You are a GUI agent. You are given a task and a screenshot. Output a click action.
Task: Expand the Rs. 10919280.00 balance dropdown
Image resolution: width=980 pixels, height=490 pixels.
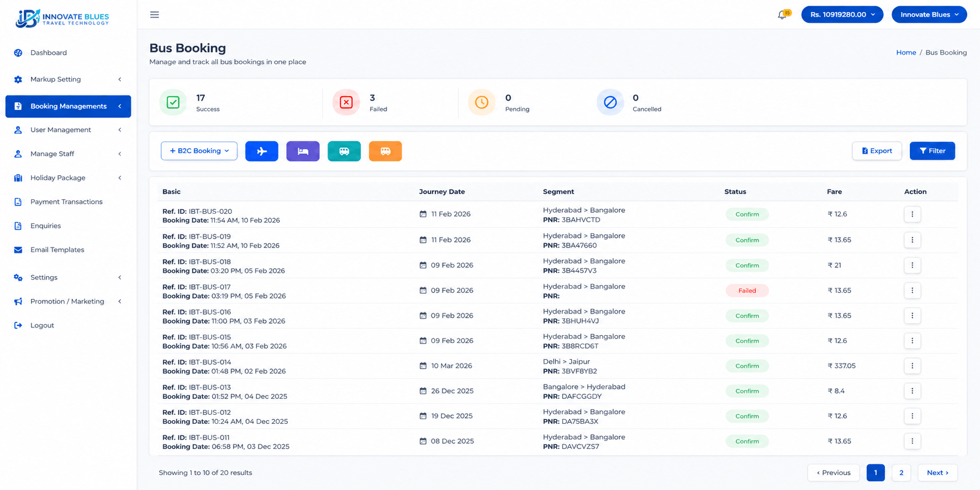[842, 14]
